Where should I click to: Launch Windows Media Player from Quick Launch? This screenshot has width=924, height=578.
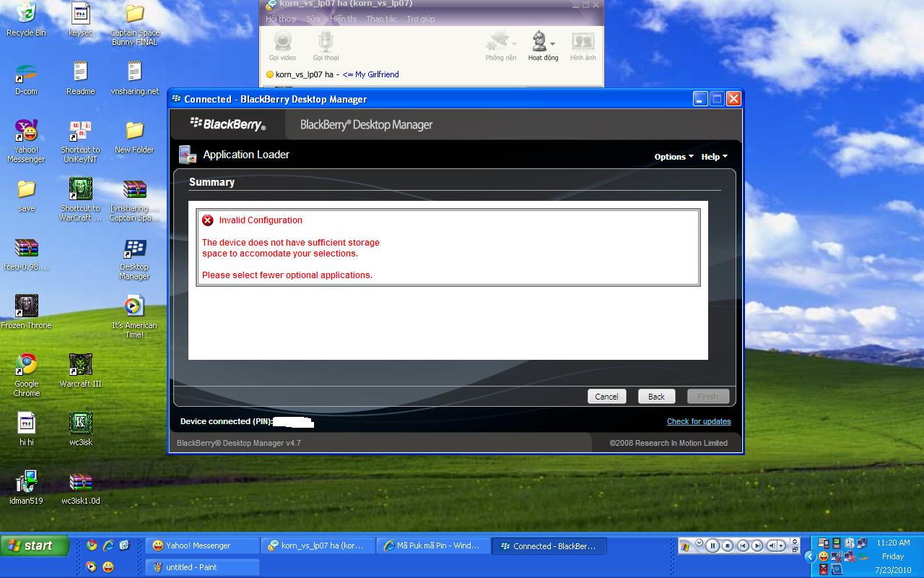coord(91,566)
